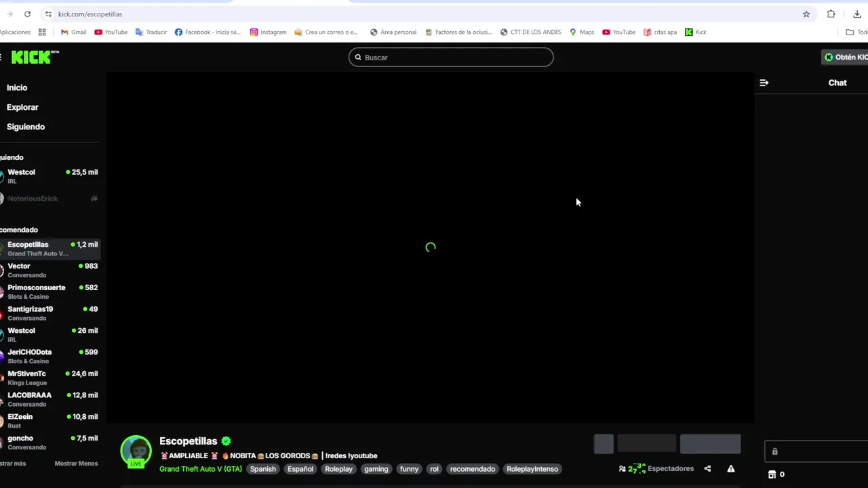Open offline NotoriousErick channel
The image size is (868, 488).
coord(50,199)
